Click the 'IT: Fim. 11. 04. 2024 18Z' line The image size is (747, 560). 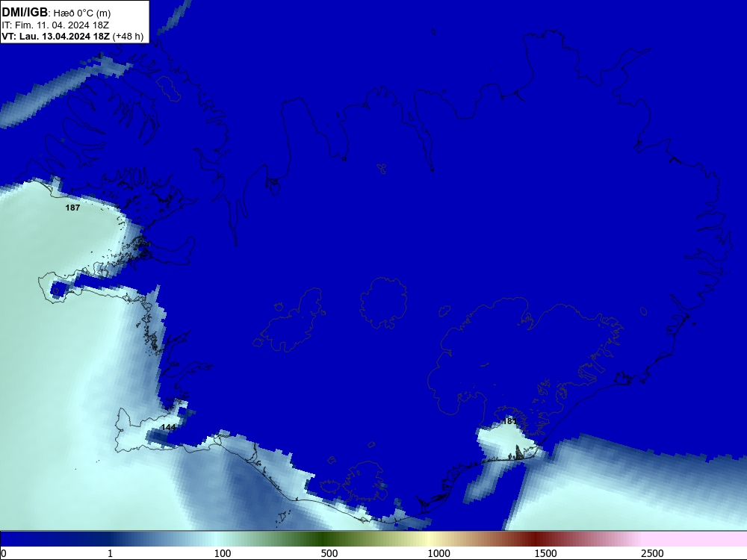pos(55,25)
